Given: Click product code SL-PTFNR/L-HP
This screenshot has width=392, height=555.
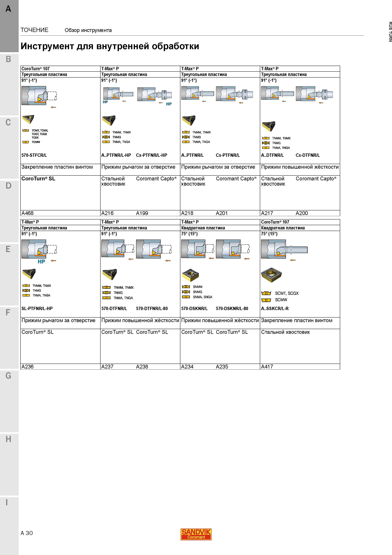Looking at the screenshot, I should [x=37, y=309].
